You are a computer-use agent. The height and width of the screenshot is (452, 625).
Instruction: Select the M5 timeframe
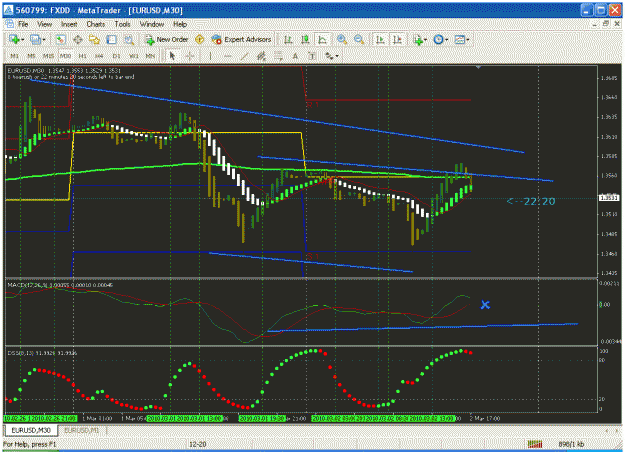[x=31, y=56]
